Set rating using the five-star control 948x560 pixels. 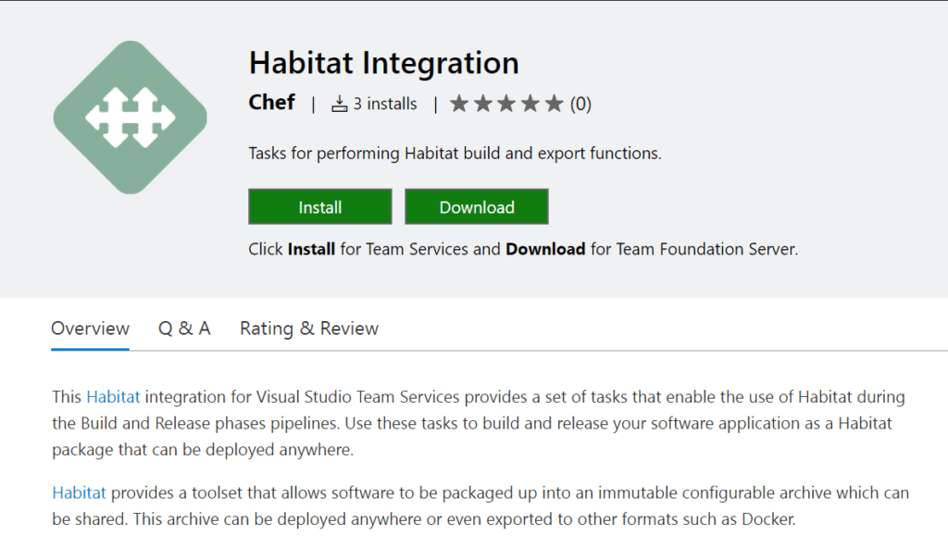[x=506, y=104]
